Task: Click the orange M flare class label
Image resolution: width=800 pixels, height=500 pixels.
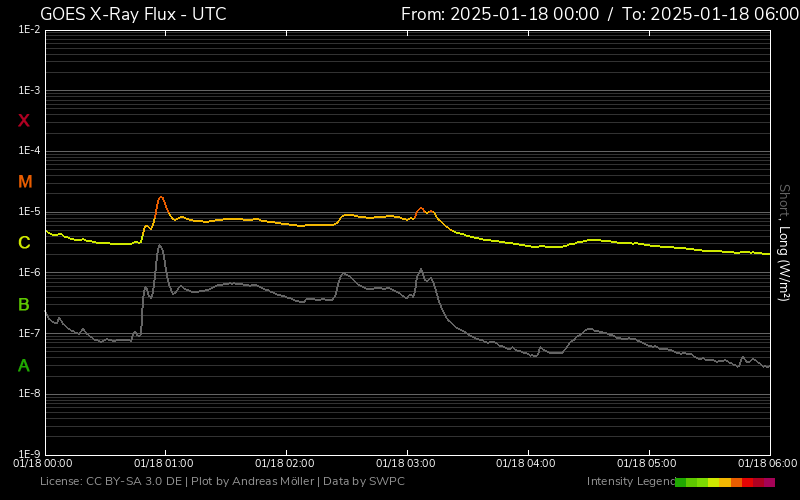Action: [25, 182]
